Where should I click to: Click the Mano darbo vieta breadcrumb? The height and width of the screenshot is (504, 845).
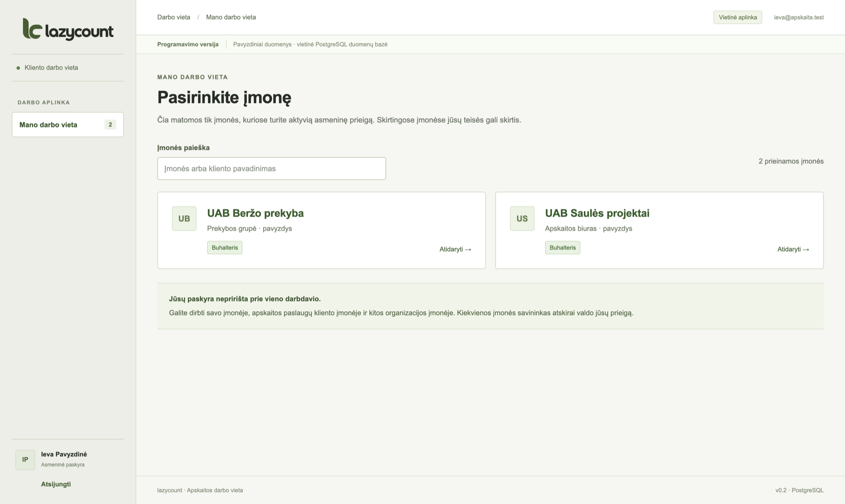231,17
